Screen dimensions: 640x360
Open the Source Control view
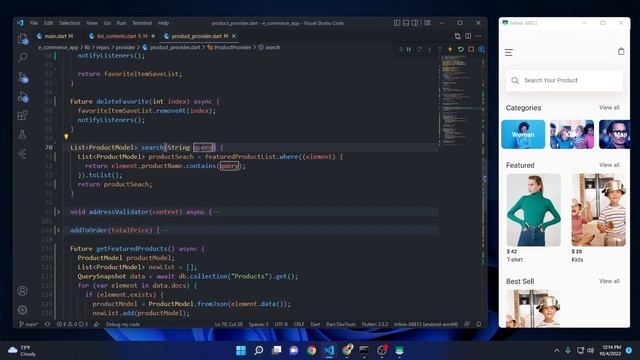(x=23, y=77)
